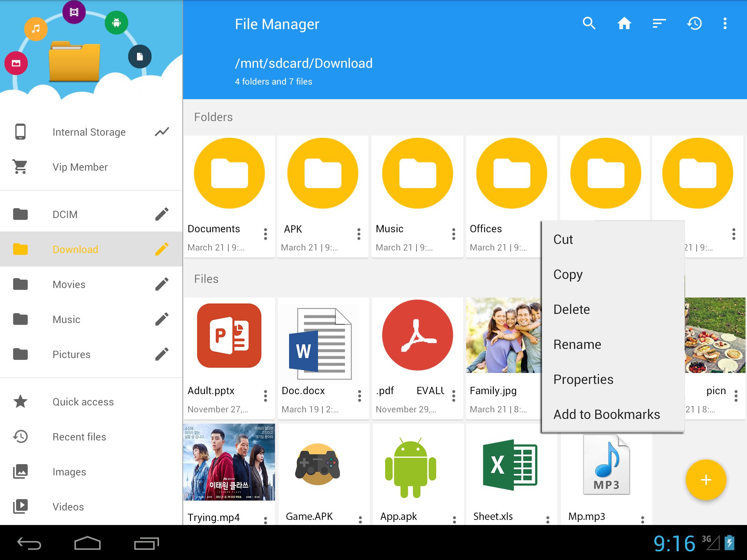
Task: Open options for Documents folder
Action: [266, 234]
